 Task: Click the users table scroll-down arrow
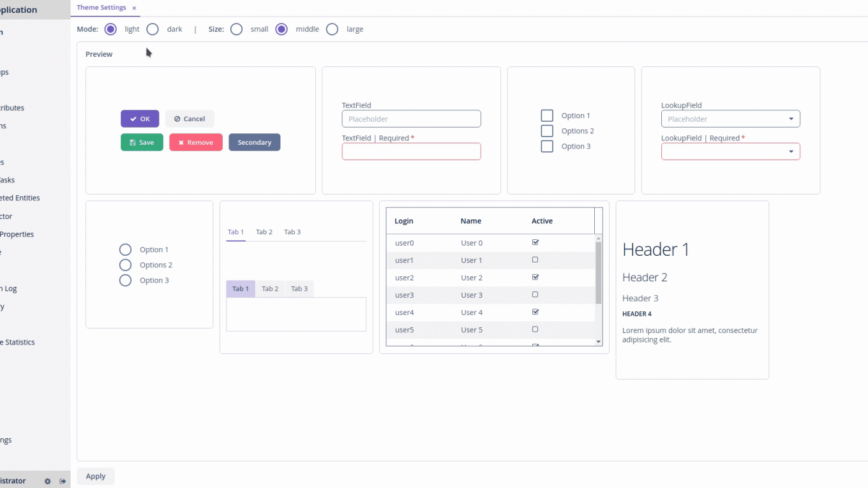[599, 342]
